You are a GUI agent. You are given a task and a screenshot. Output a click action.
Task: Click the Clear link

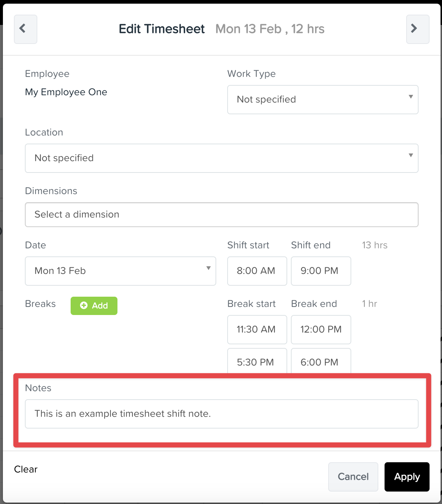coord(25,469)
